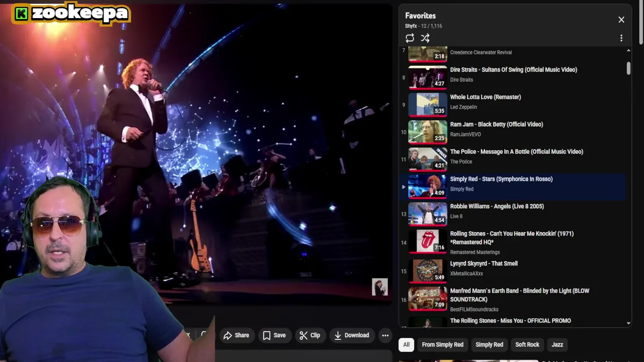Click playlist scrollbar up arrow

pos(628,51)
